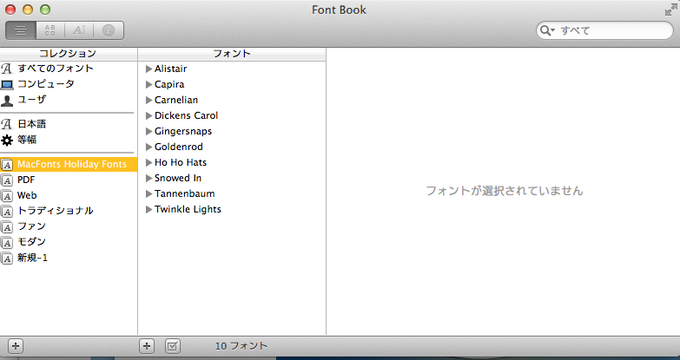Select the Snowed In font name
The image size is (680, 360).
[178, 178]
